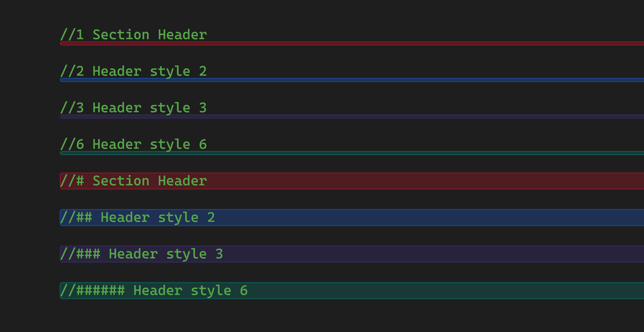Click the word 'Header' in the first comment line
The width and height of the screenshot is (644, 332).
pyautogui.click(x=182, y=35)
